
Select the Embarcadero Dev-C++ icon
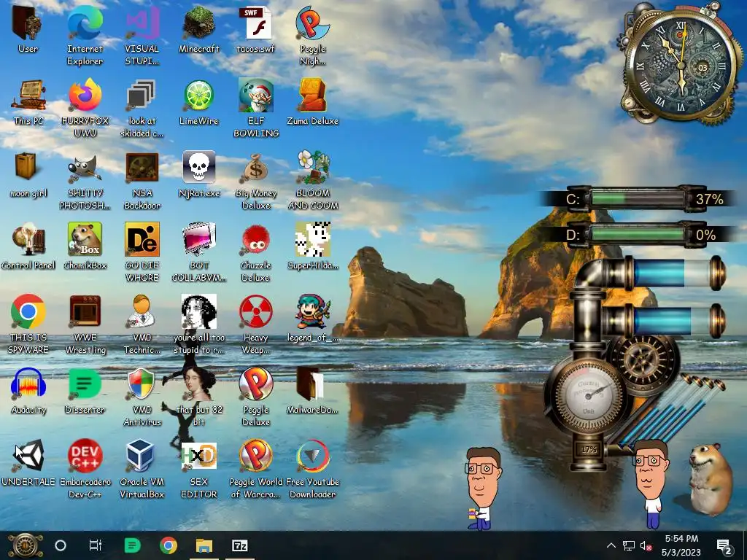tap(85, 456)
